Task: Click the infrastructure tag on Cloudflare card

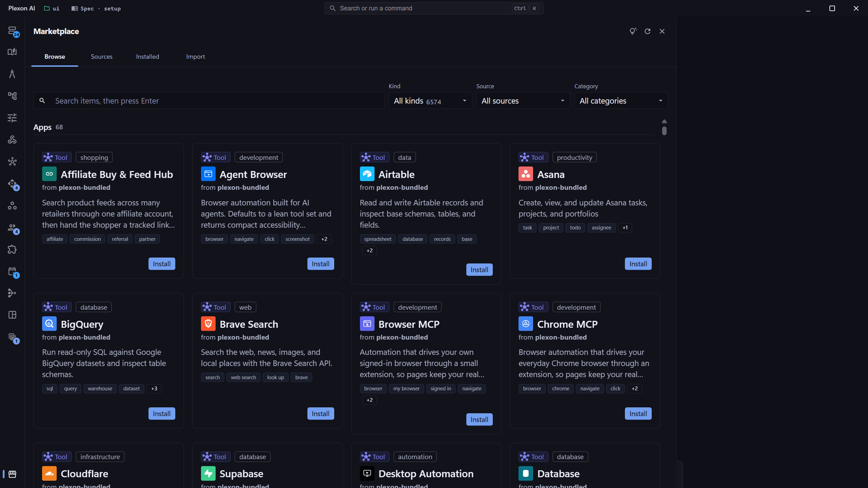Action: click(x=100, y=457)
